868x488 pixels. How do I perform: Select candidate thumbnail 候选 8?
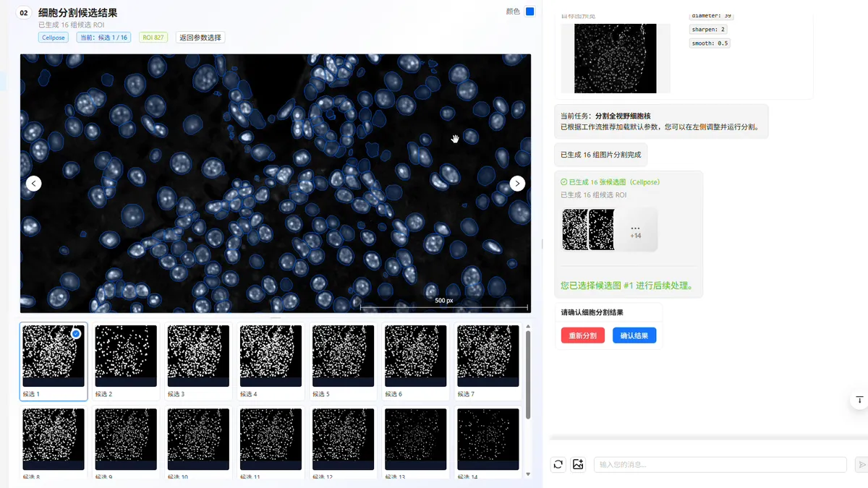pos(54,443)
